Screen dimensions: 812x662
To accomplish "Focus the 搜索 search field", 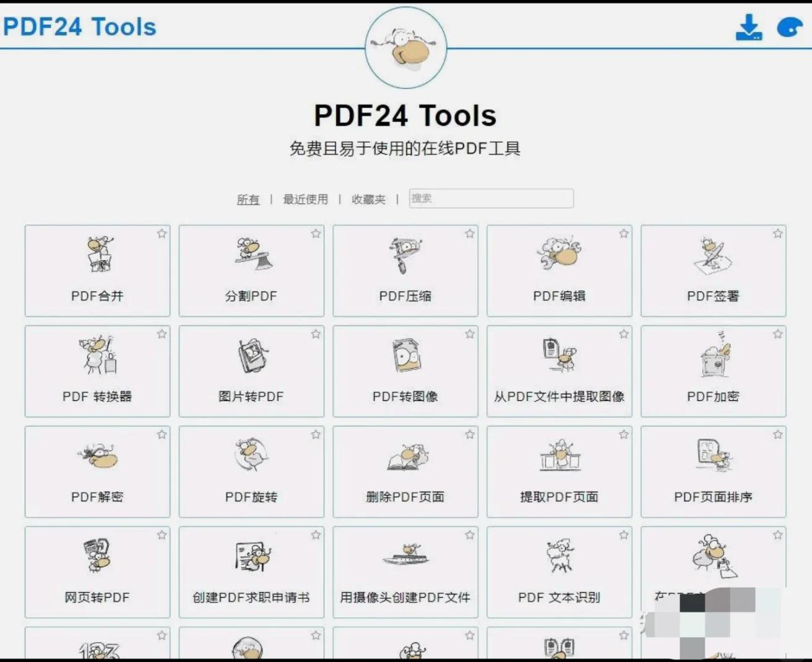I will tap(491, 199).
